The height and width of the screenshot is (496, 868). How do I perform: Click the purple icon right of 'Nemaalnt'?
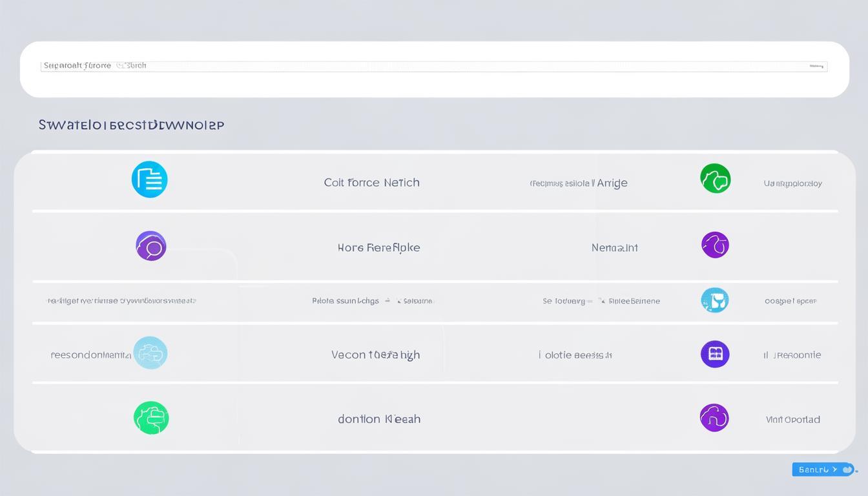pos(715,245)
